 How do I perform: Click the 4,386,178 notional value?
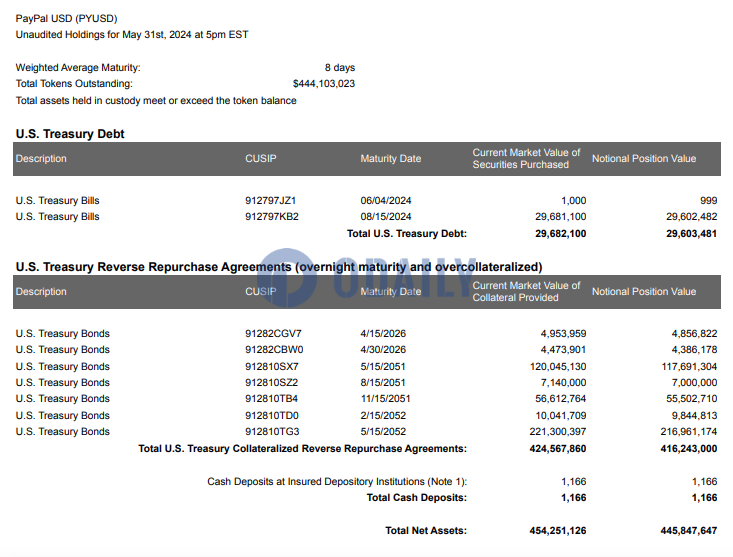pos(694,350)
